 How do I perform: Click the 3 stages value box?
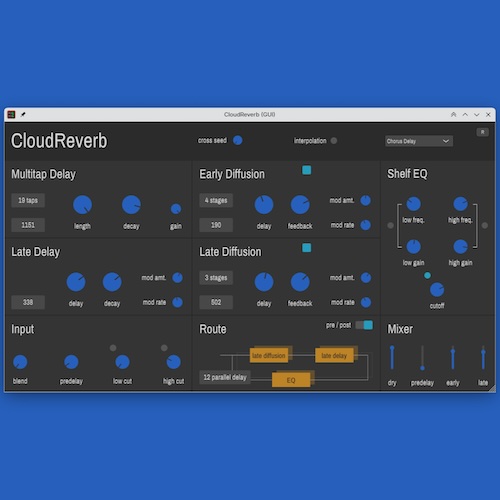[x=216, y=278]
